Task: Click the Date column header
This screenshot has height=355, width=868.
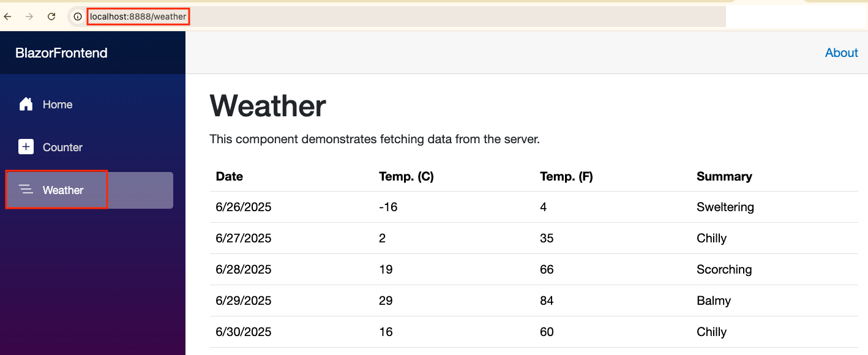Action: click(x=230, y=176)
